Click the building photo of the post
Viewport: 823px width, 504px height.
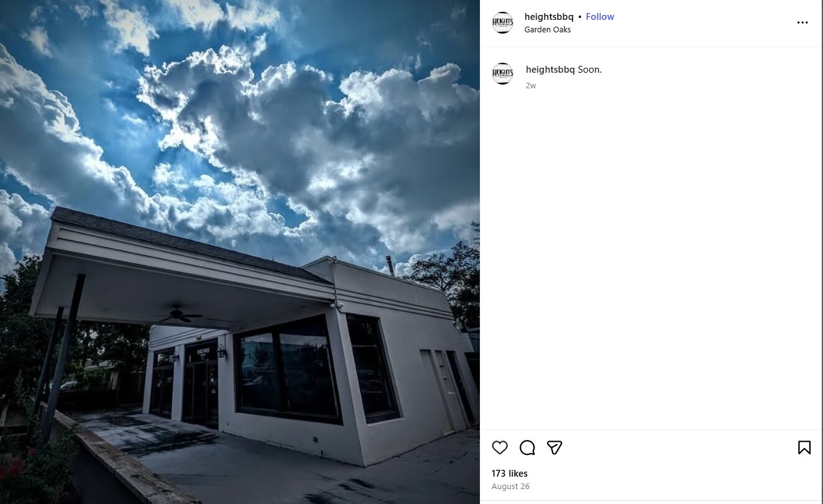pos(240,252)
